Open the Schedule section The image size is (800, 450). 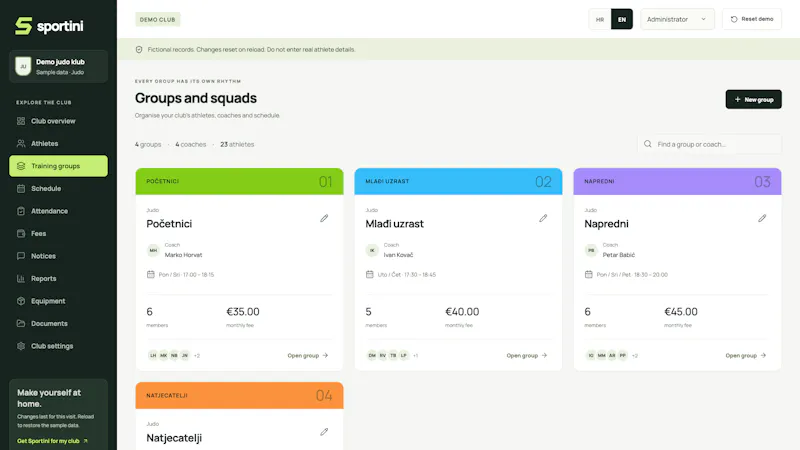pos(58,188)
